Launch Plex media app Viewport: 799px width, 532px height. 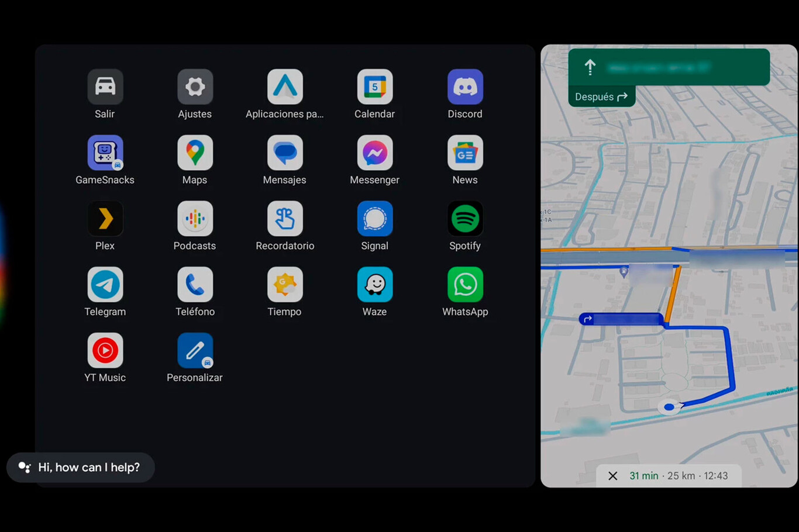pyautogui.click(x=105, y=219)
